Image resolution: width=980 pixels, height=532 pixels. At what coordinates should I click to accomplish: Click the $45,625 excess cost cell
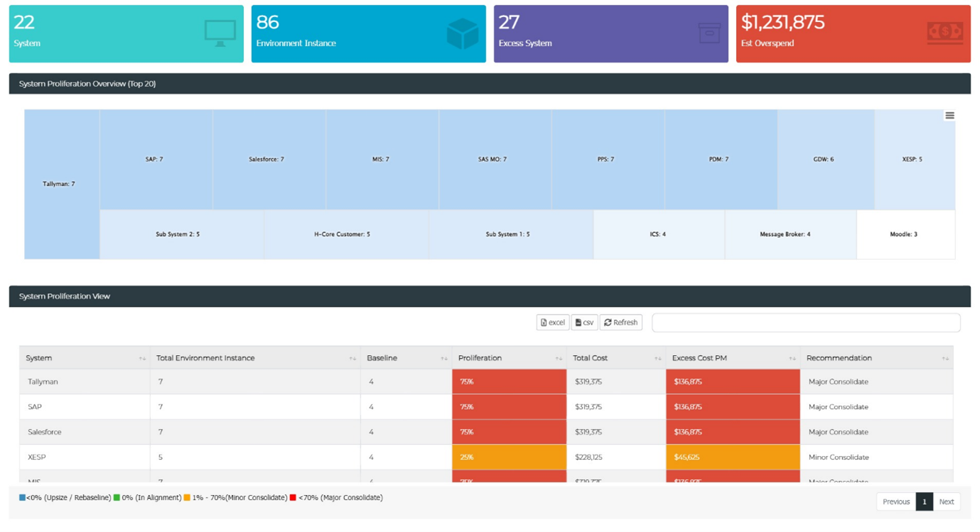pos(733,457)
